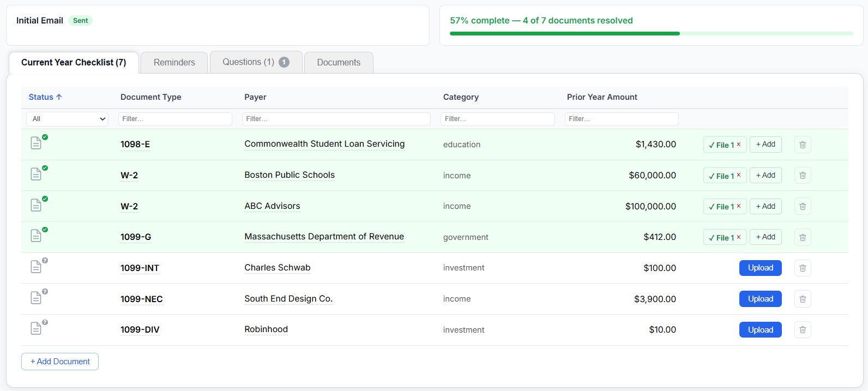868x391 pixels.
Task: Delete the Robinhood 1099-DIV row
Action: 803,329
